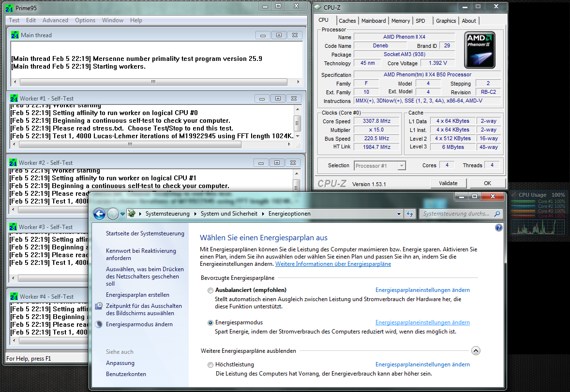Viewport: 570px width, 392px height.
Task: Click Systemsteuerung in the breadcrumb path
Action: 167,214
